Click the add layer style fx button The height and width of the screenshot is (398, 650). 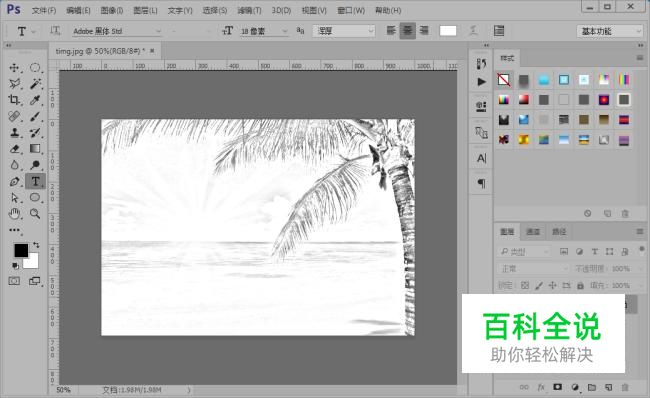pos(541,387)
